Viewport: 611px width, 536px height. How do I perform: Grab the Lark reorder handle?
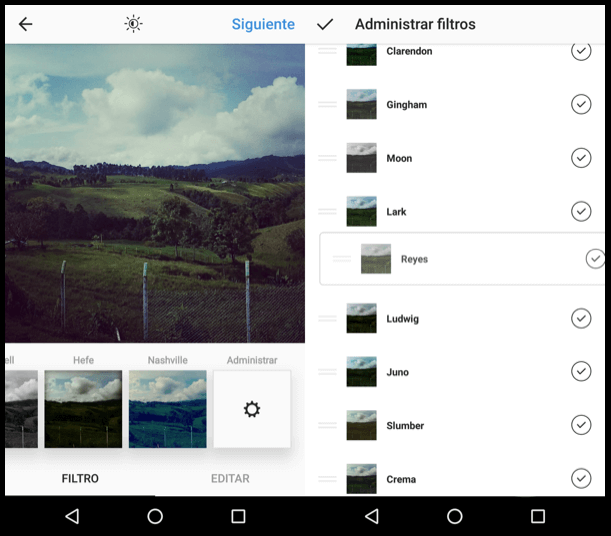(327, 211)
